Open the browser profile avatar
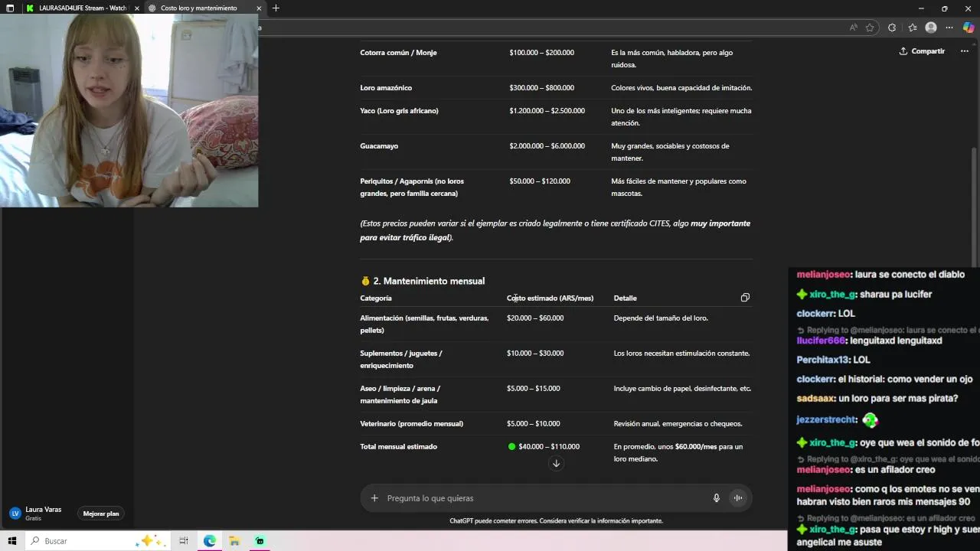The image size is (980, 551). pos(931,28)
